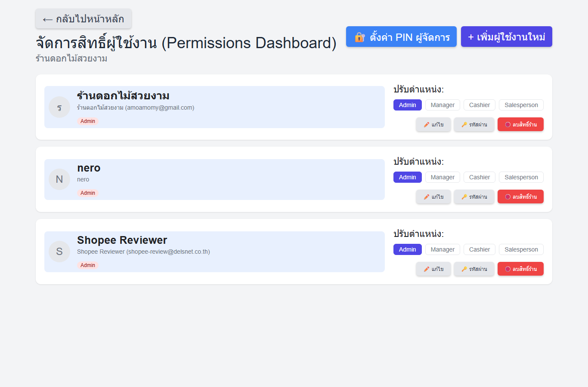Set ร้านดอกไม้สวยงาม role to Salesperson
Image resolution: width=588 pixels, height=387 pixels.
coord(521,105)
